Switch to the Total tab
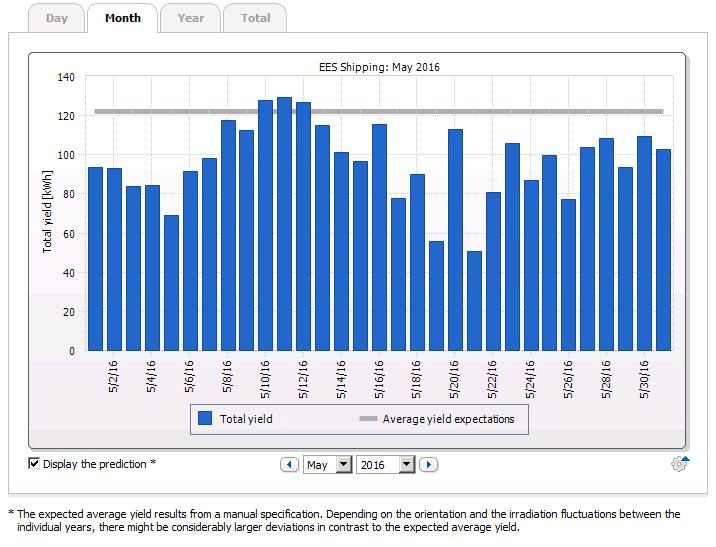The width and height of the screenshot is (716, 547). tap(255, 18)
